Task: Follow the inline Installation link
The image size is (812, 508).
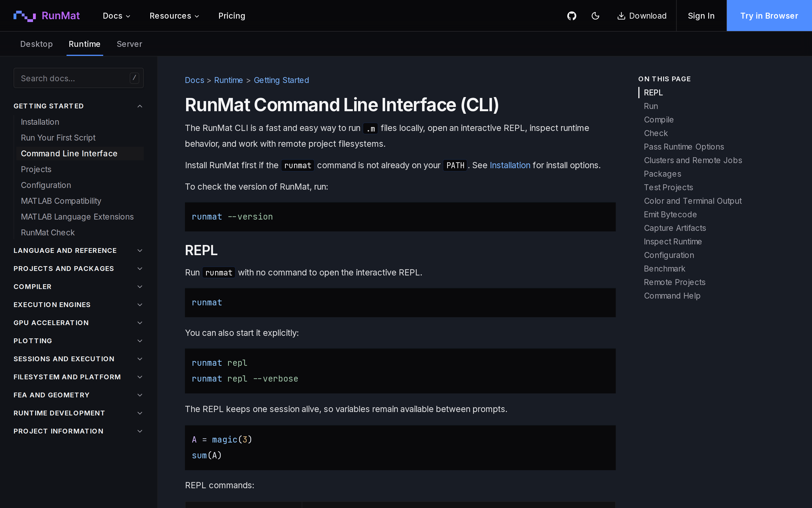Action: 510,165
